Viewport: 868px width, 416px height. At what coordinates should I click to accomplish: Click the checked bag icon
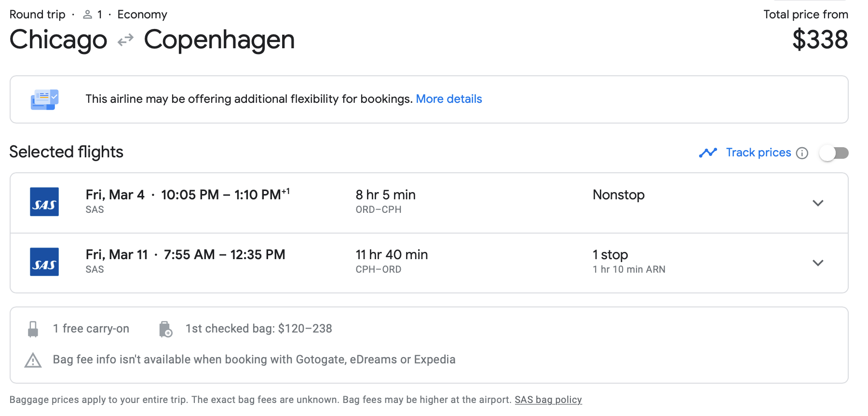point(165,329)
